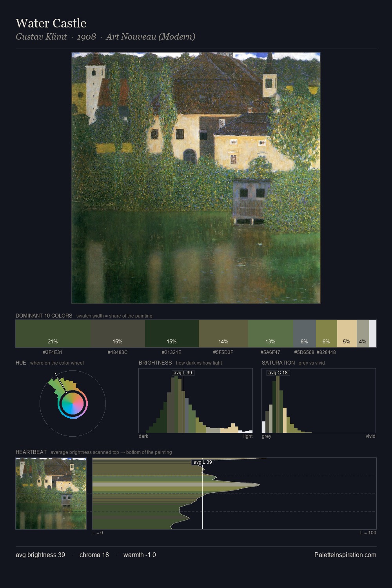392x588 pixels.
Task: Click the BRIGHTNESS section heading
Action: tap(155, 363)
